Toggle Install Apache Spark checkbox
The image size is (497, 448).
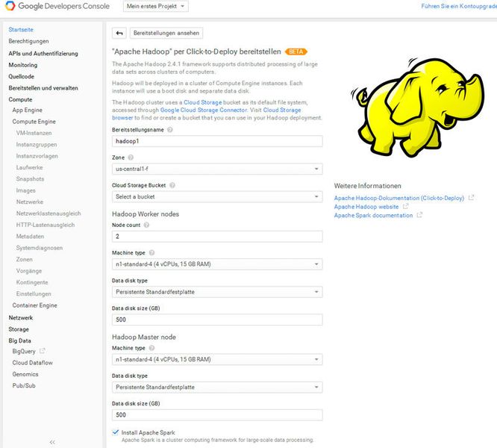tap(116, 432)
